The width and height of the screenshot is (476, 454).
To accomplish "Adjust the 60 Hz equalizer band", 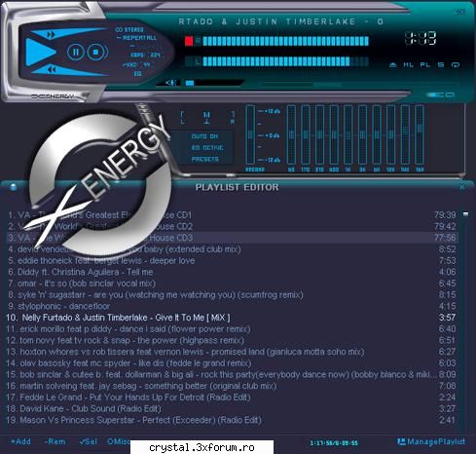I will pos(291,134).
